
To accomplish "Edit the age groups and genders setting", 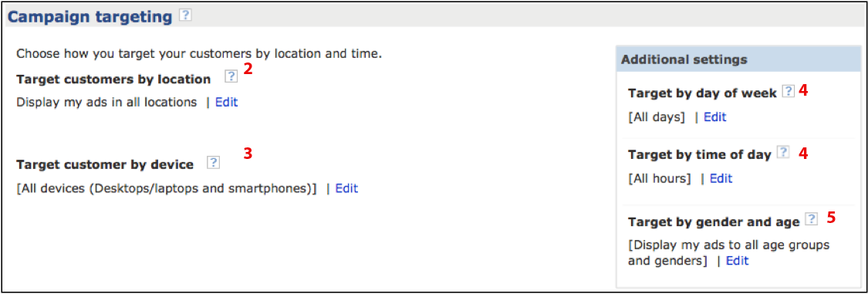I will point(737,261).
